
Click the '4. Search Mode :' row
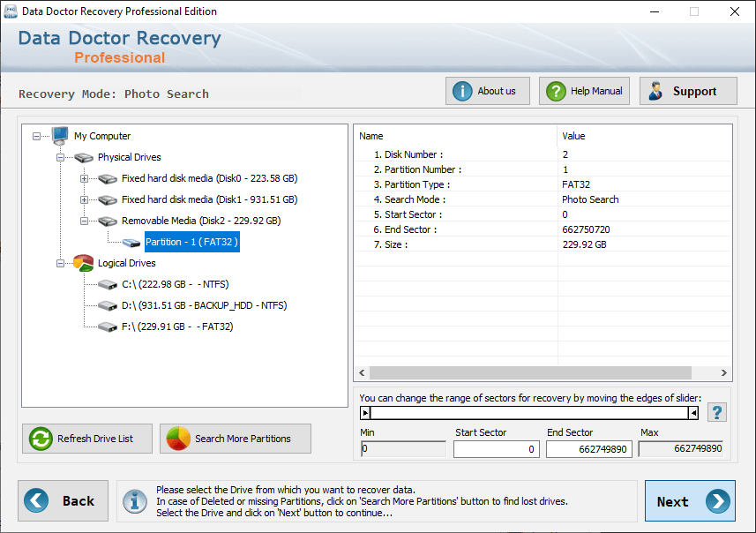click(x=543, y=199)
